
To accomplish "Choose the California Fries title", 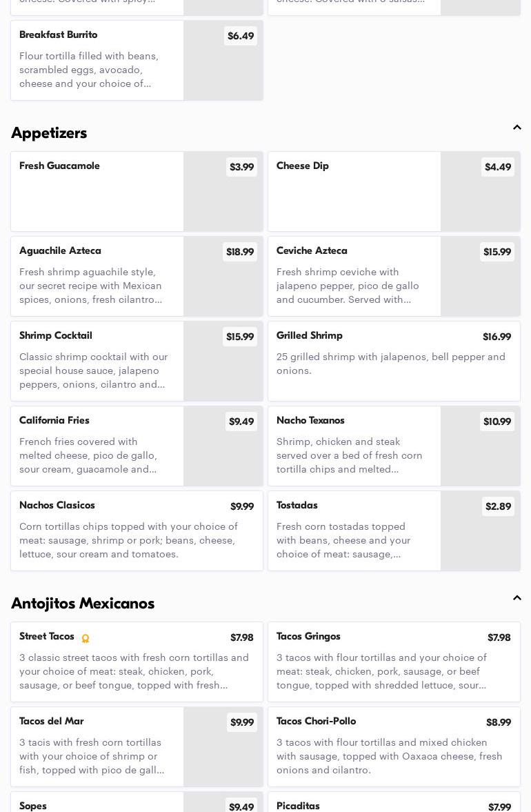I will 54,421.
